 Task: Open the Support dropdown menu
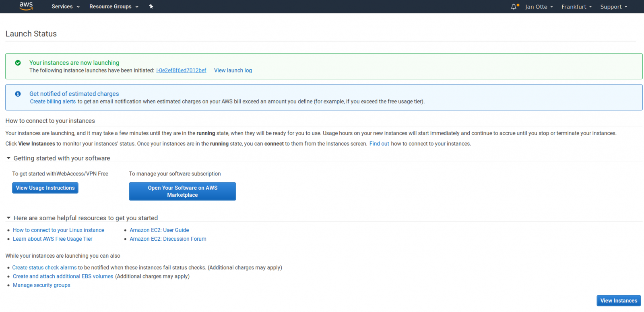click(613, 7)
